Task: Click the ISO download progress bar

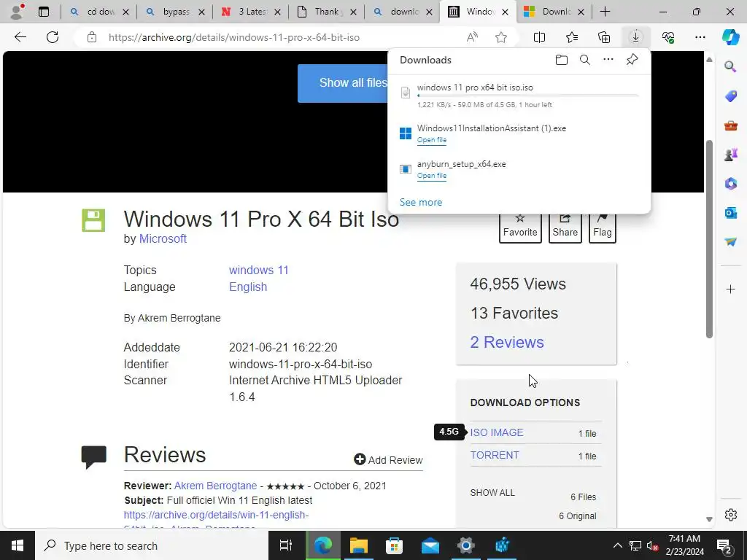Action: [528, 96]
